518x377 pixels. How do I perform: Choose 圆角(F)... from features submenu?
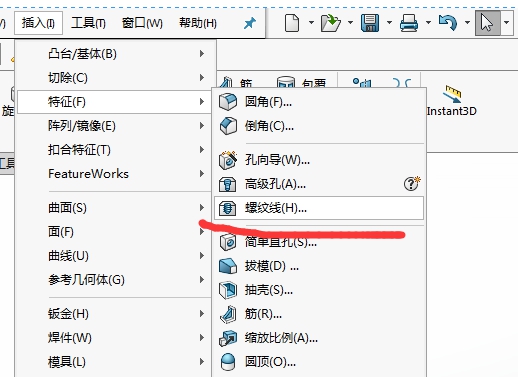click(319, 102)
